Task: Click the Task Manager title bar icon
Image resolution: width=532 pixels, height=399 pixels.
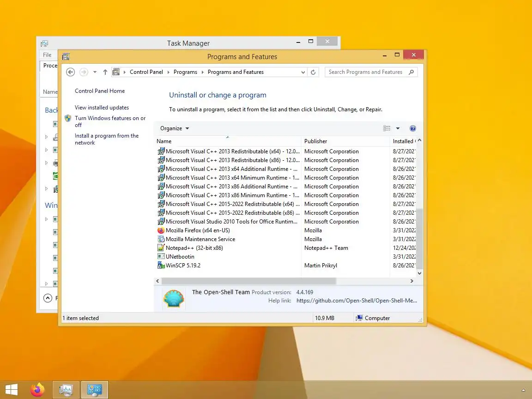Action: click(x=44, y=43)
